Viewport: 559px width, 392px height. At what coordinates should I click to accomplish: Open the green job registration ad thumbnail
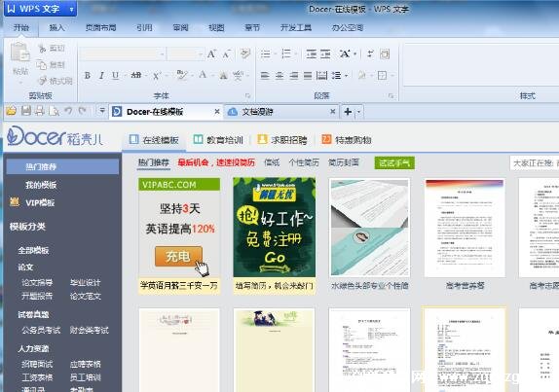click(275, 228)
